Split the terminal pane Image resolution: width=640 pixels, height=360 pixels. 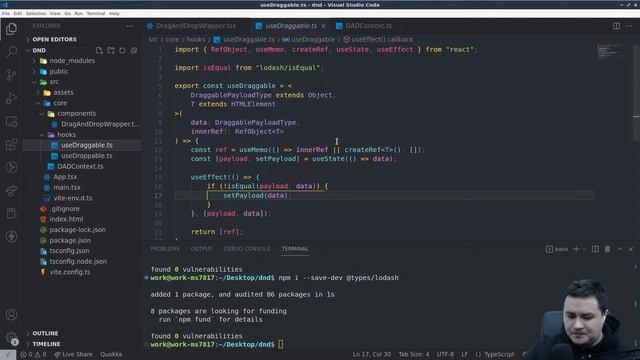pos(596,249)
